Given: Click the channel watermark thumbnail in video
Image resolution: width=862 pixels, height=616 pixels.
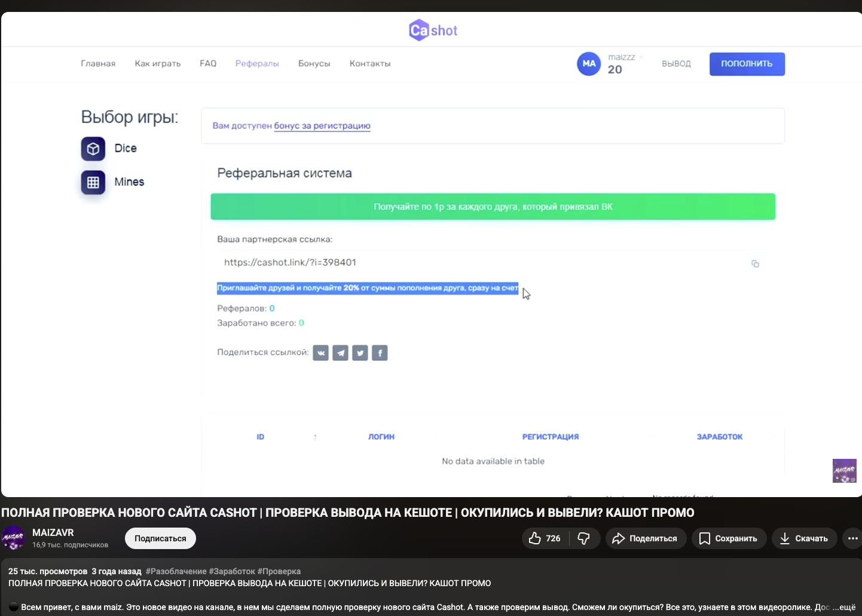Looking at the screenshot, I should click(x=844, y=471).
